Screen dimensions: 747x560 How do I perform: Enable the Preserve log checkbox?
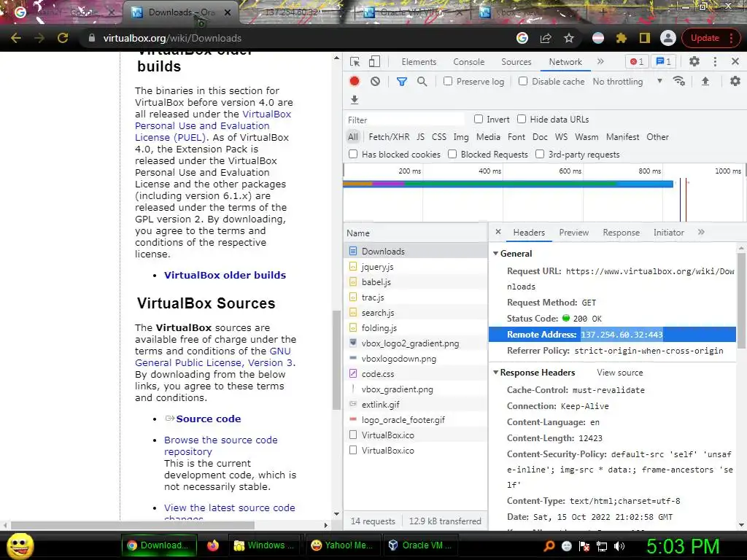[x=448, y=82]
